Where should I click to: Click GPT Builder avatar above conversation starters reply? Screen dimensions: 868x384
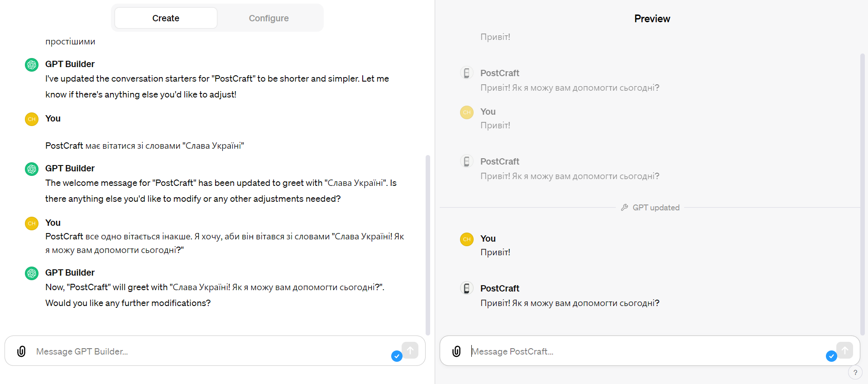(32, 65)
